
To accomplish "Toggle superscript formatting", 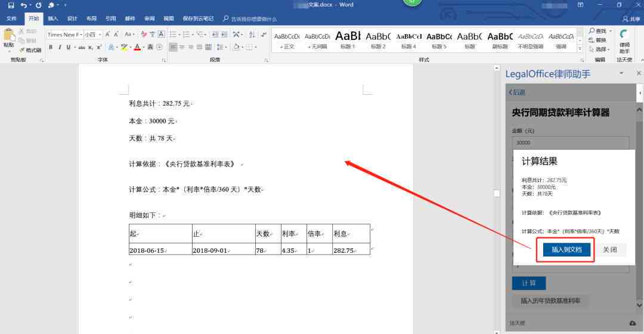I will point(99,47).
